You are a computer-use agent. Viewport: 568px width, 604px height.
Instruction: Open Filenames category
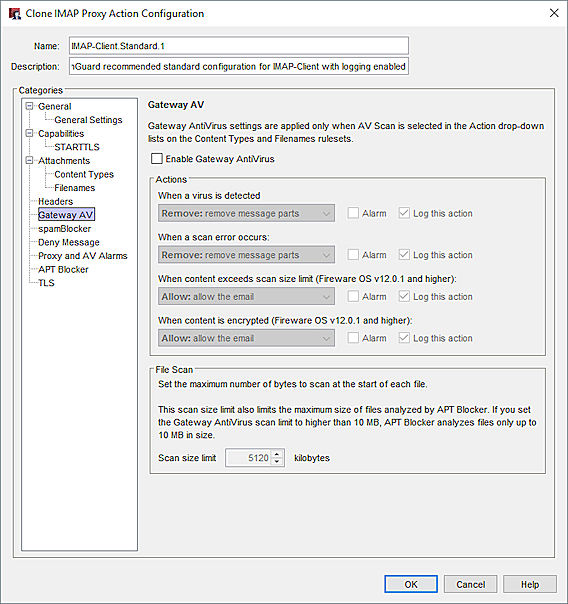(x=74, y=188)
